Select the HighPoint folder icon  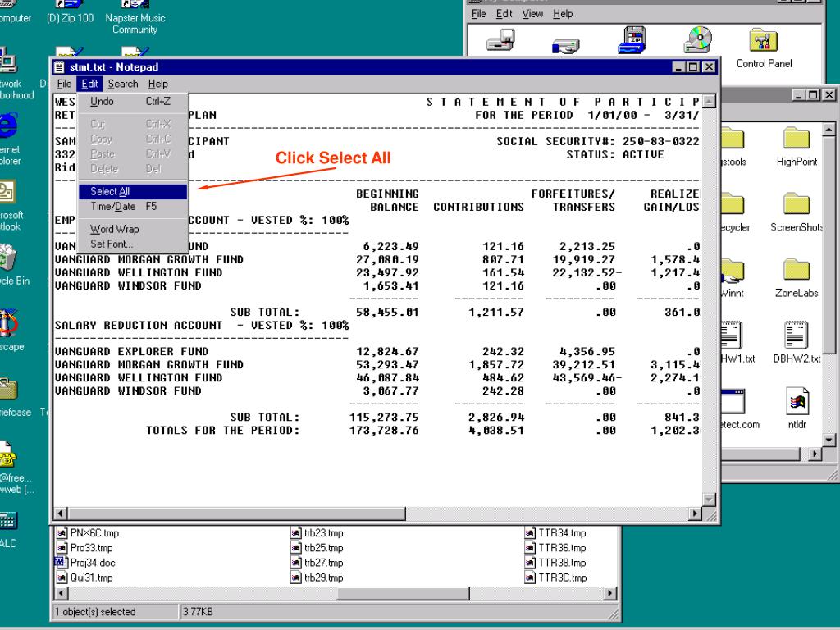coord(796,139)
